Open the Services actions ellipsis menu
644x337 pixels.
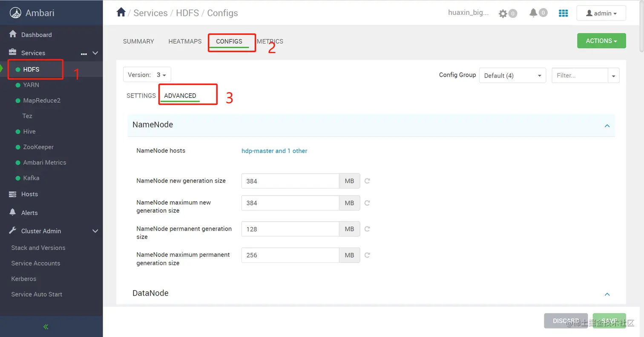(84, 54)
